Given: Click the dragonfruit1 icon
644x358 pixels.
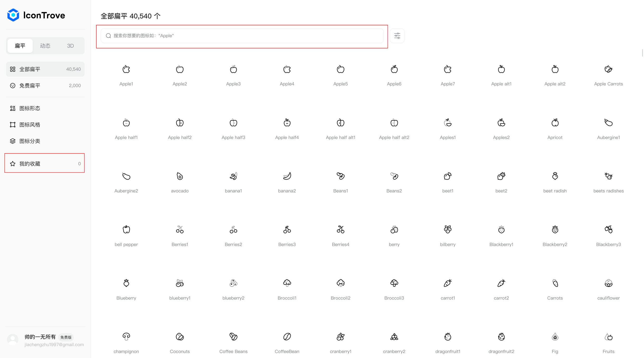Looking at the screenshot, I should coord(448,337).
